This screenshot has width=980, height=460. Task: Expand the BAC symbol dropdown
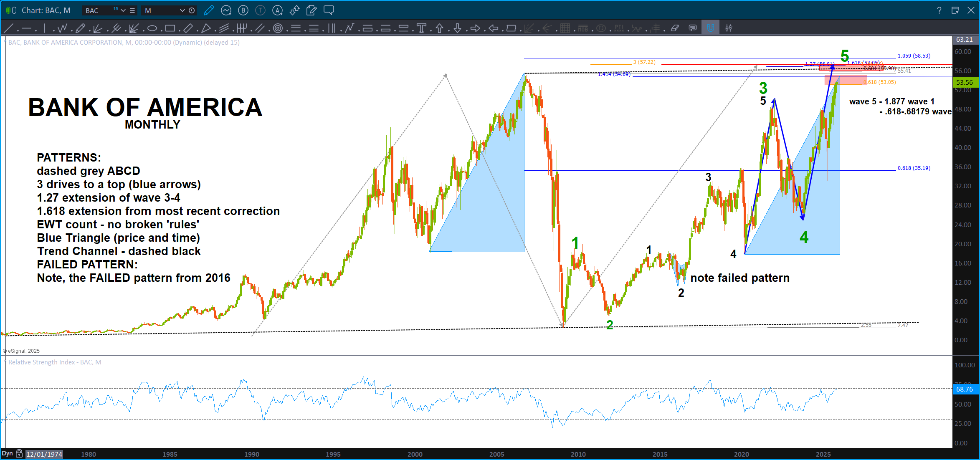point(123,10)
